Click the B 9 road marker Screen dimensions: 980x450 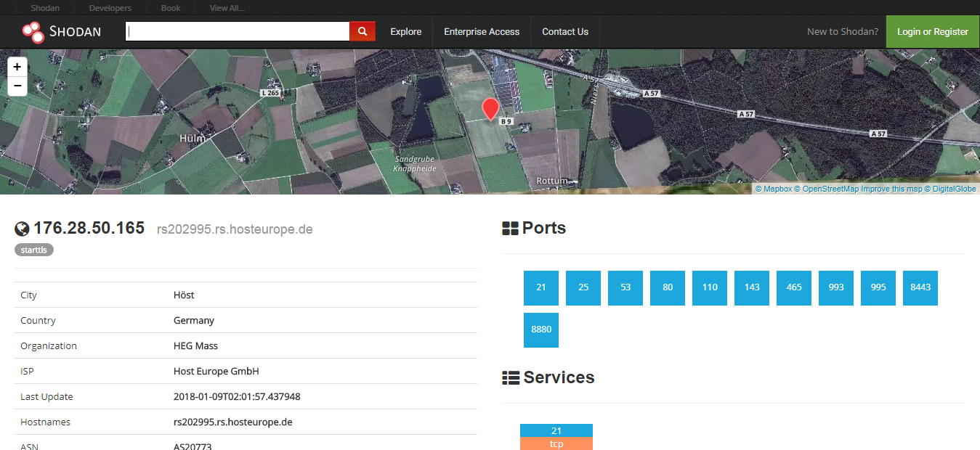(x=506, y=123)
